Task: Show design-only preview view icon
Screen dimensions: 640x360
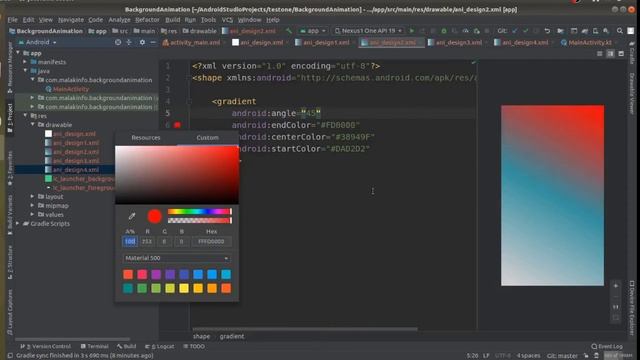Action: pos(621,53)
